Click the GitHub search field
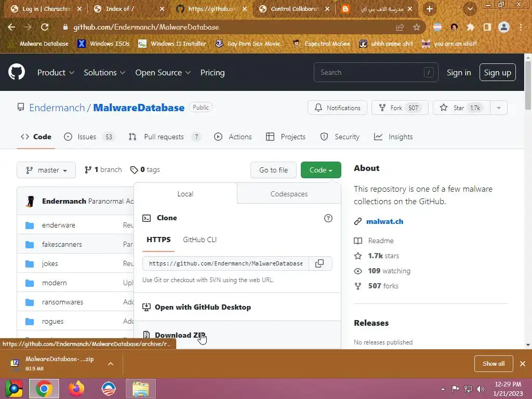 [x=376, y=72]
